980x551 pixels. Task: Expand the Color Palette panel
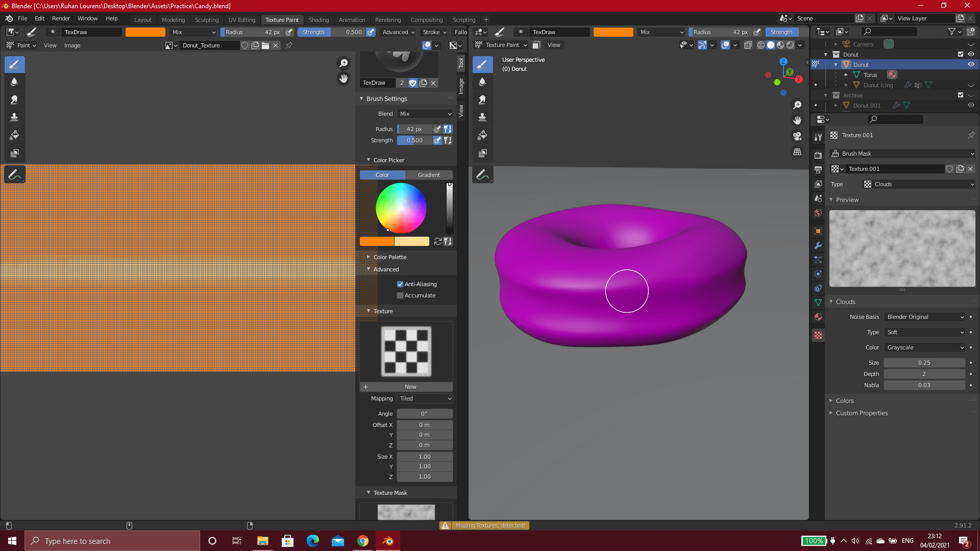click(x=390, y=257)
